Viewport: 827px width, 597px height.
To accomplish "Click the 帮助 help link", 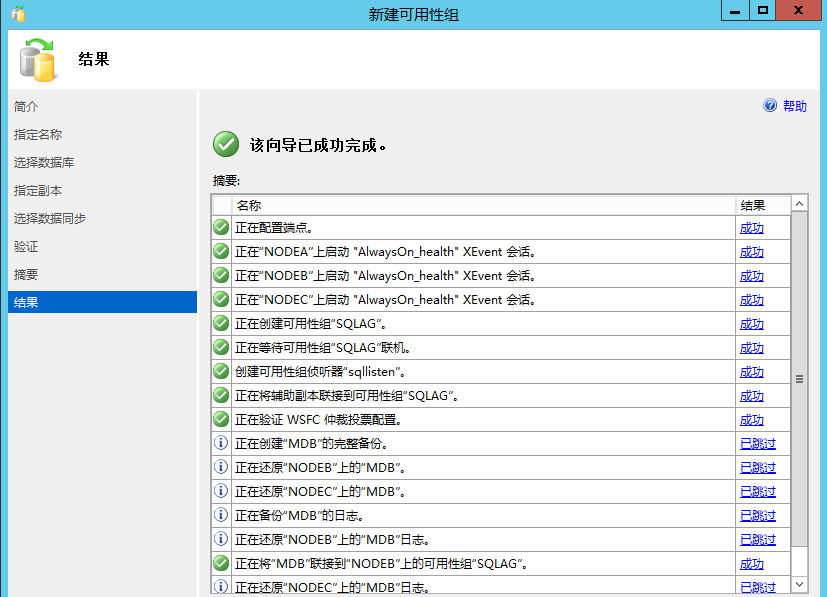I will [x=794, y=106].
